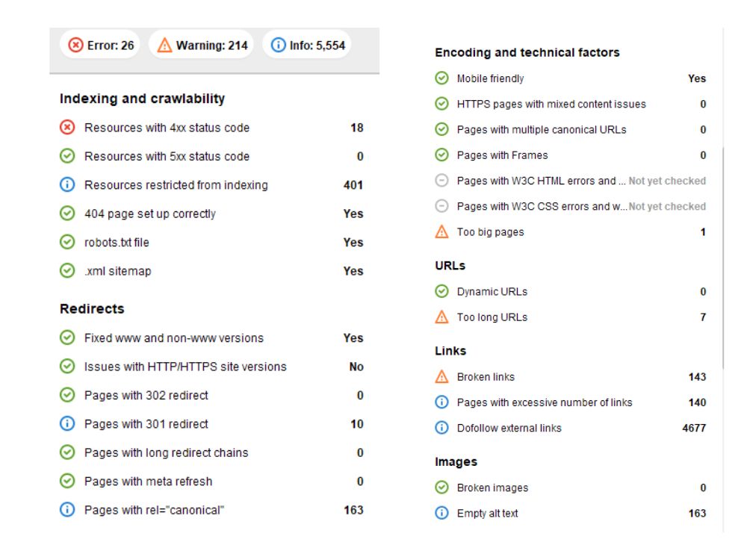Viewport: 747px width, 560px height.
Task: Click the vertical scrollbar on the right edge
Action: [723, 257]
